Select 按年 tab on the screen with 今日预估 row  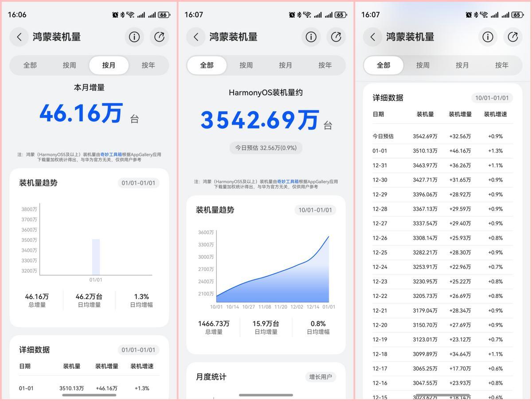[502, 65]
